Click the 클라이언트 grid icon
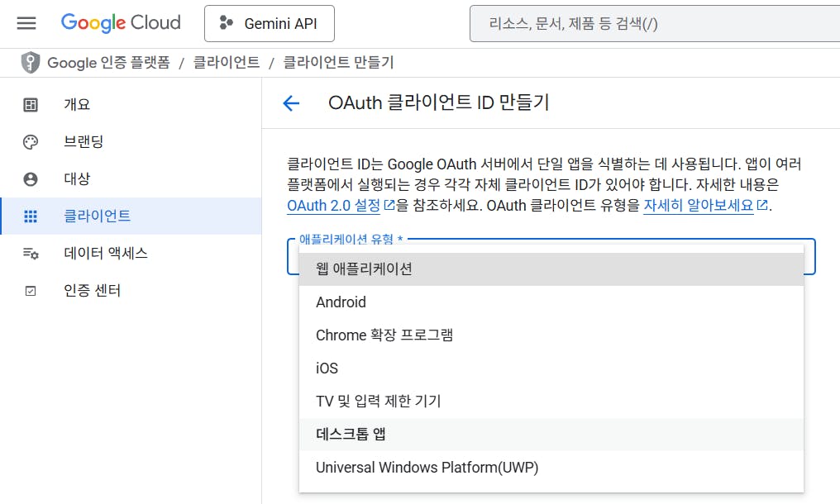The height and width of the screenshot is (504, 840). [x=31, y=216]
